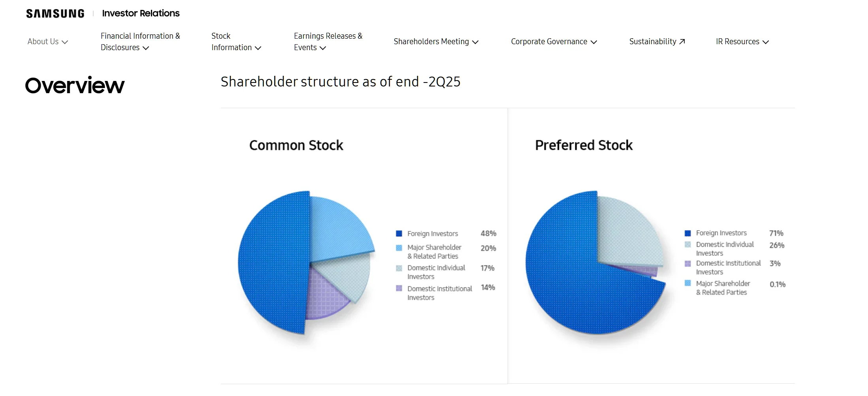Click the Major Shareholder legend square under Common Stock
This screenshot has height=396, width=868.
(399, 248)
